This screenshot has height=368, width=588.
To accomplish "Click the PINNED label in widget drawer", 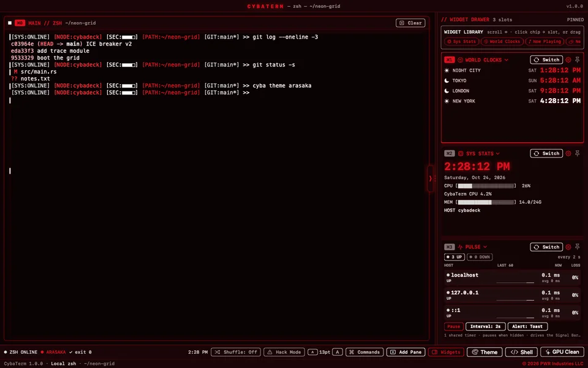I will click(575, 20).
